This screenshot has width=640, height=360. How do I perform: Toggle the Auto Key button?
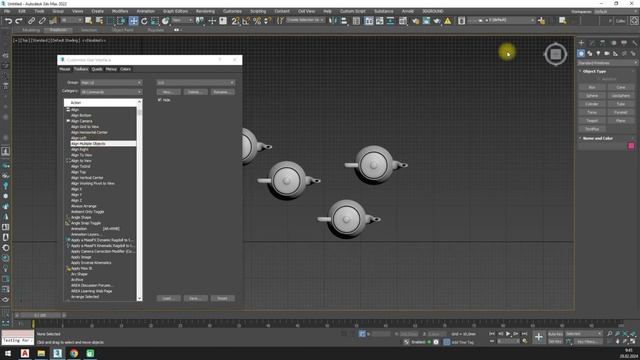(x=555, y=334)
